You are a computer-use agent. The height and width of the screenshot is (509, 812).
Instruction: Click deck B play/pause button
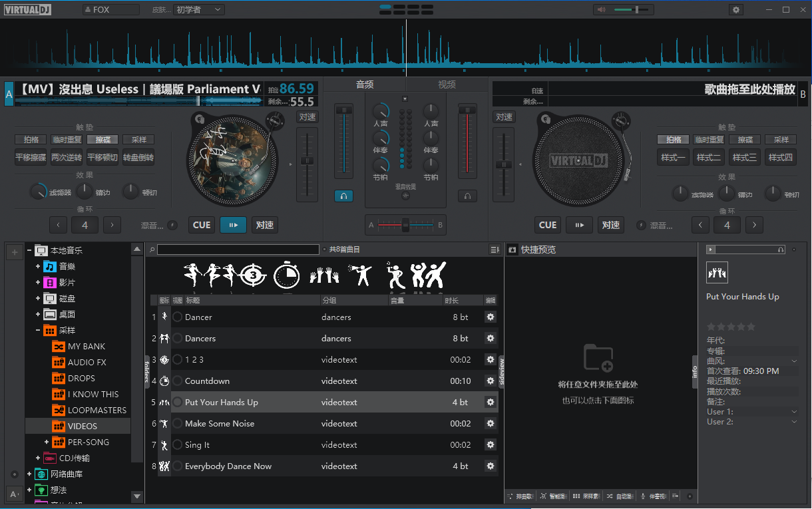pos(579,225)
